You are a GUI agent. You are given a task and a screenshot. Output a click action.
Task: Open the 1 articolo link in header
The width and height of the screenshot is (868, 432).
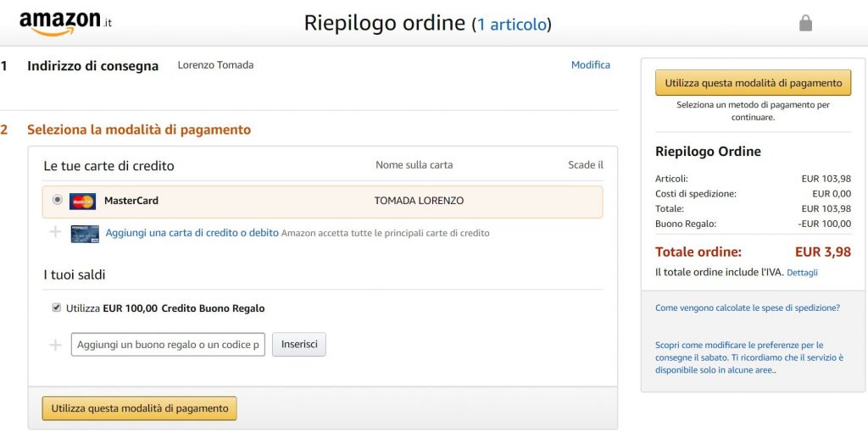coord(514,25)
